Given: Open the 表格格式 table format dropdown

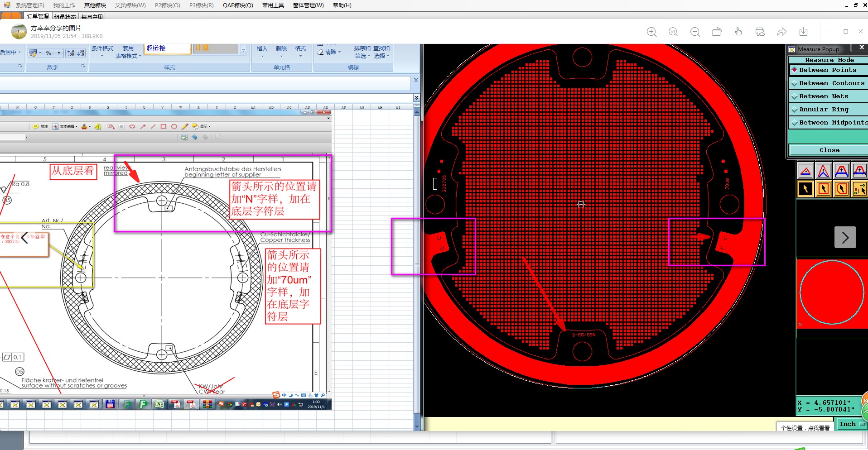Looking at the screenshot, I should pos(128,52).
